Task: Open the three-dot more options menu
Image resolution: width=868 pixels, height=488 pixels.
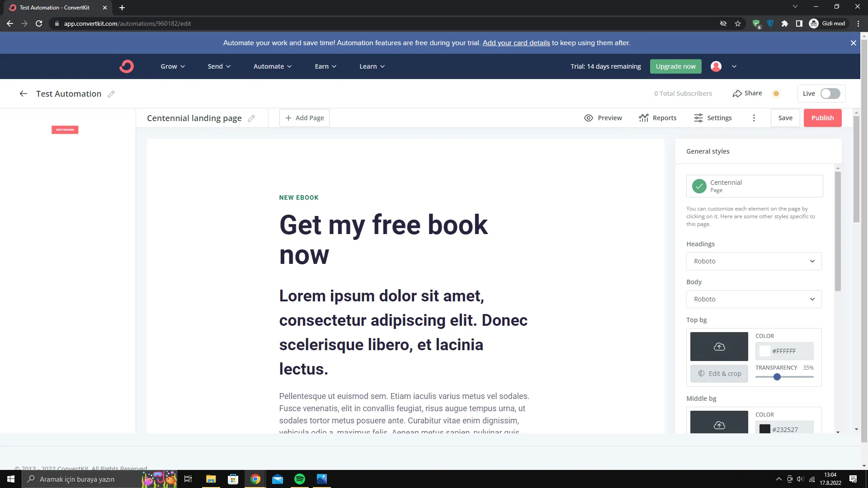Action: [x=754, y=118]
